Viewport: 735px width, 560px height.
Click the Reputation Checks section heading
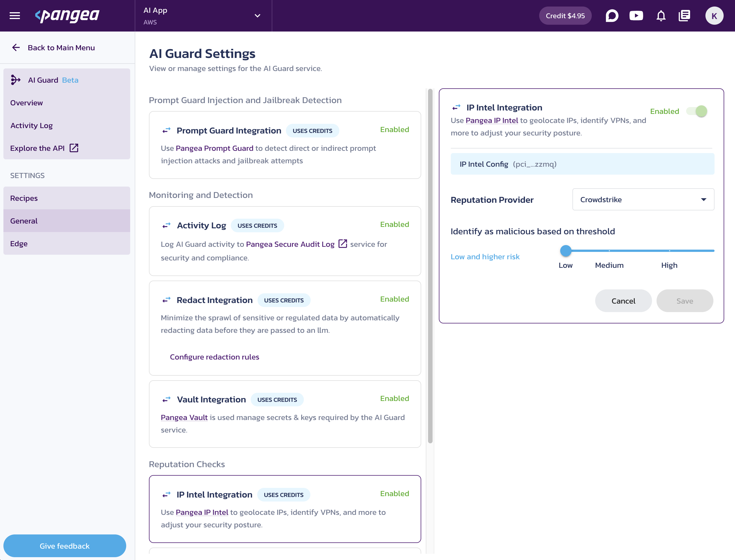[187, 464]
